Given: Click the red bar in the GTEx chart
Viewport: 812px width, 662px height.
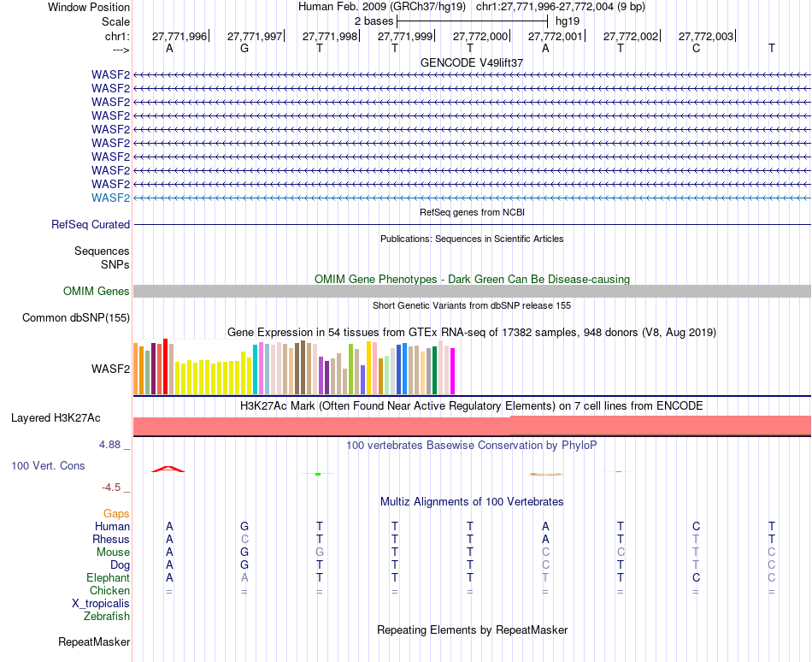Looking at the screenshot, I should (x=165, y=366).
